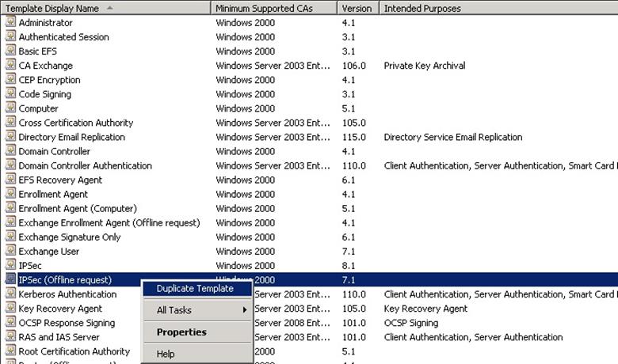Viewport: 618px width, 364px height.
Task: Select the Key Recovery Agent template name
Action: [x=60, y=309]
